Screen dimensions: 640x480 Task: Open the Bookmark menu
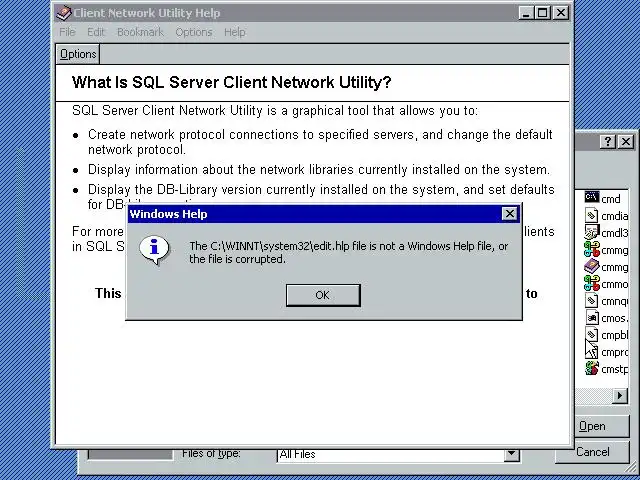[x=140, y=32]
